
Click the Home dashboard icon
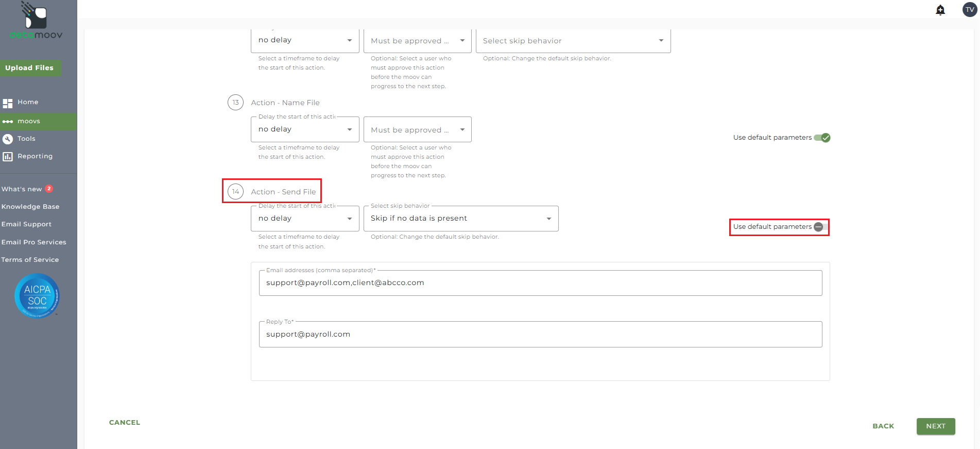pos(8,103)
